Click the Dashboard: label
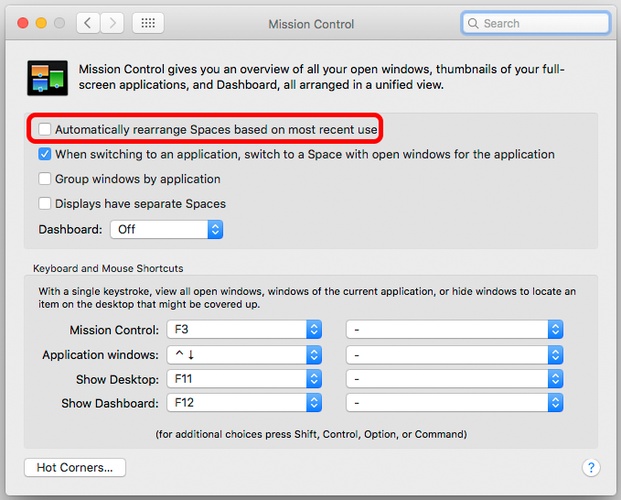The width and height of the screenshot is (621, 500). coord(70,229)
